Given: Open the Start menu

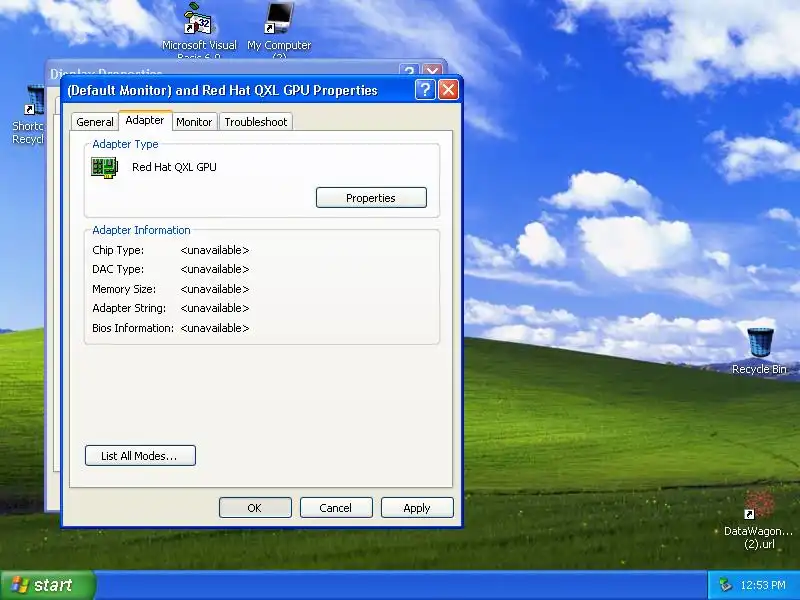Looking at the screenshot, I should (47, 585).
